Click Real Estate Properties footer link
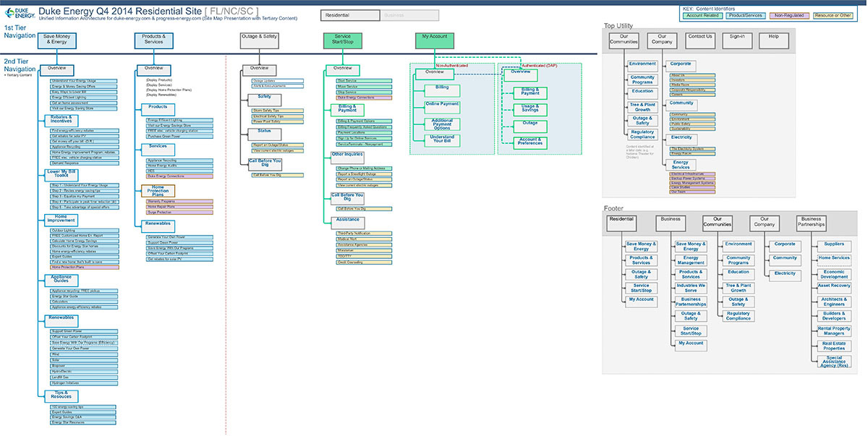Viewport: 868px width, 436px height. click(834, 346)
